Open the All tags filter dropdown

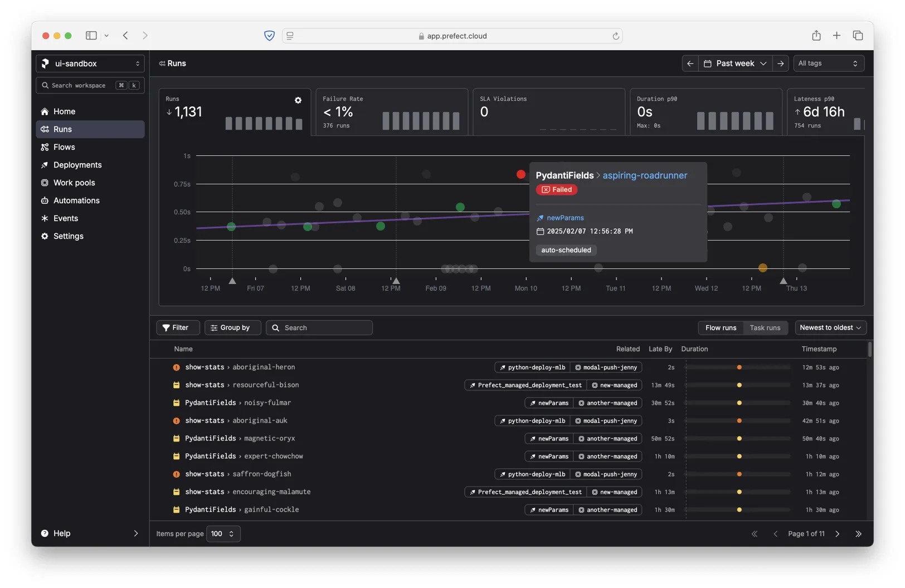pos(828,63)
